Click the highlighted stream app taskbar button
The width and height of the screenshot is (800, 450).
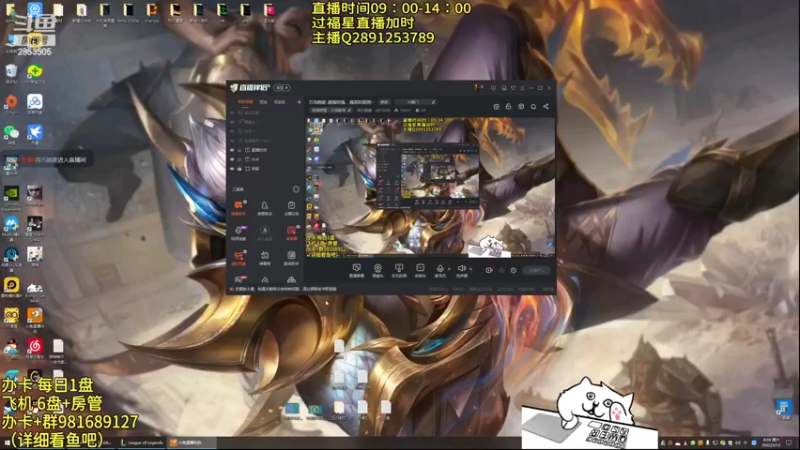(x=192, y=442)
